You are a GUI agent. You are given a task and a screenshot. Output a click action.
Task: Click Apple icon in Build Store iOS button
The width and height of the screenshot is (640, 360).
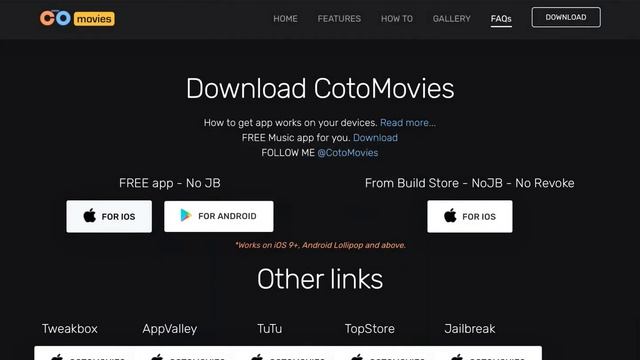(x=450, y=215)
